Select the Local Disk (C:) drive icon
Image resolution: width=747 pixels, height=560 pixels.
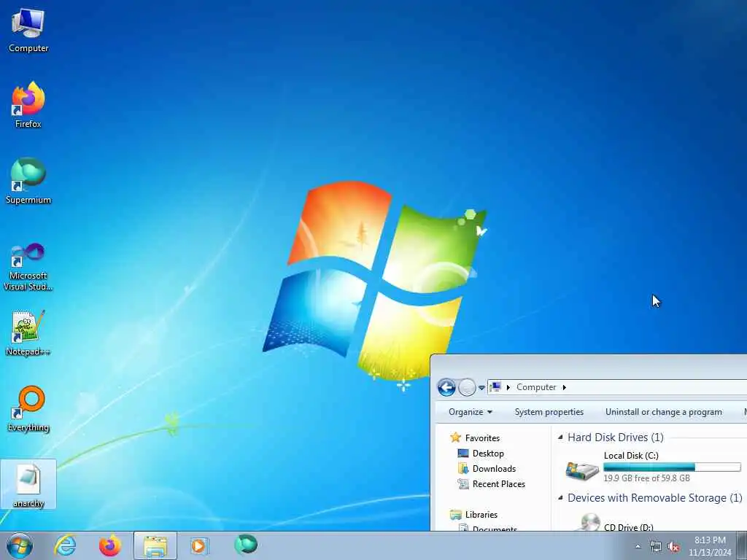(581, 470)
